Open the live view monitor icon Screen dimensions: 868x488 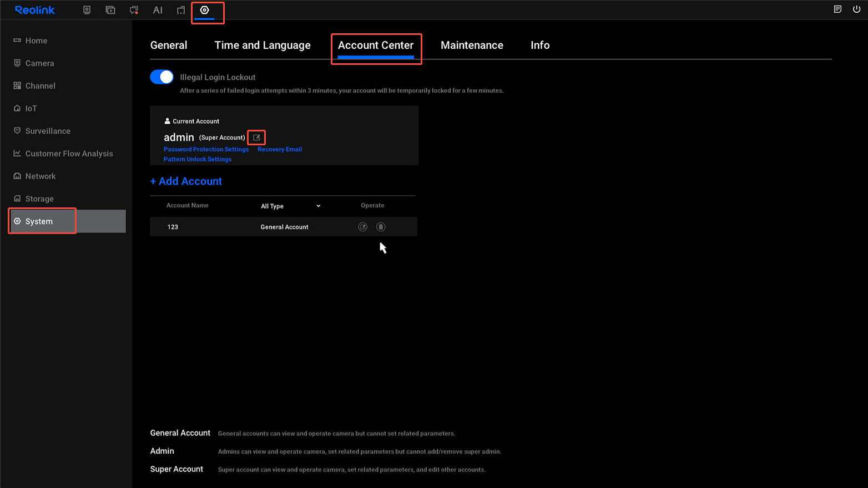[x=87, y=9]
